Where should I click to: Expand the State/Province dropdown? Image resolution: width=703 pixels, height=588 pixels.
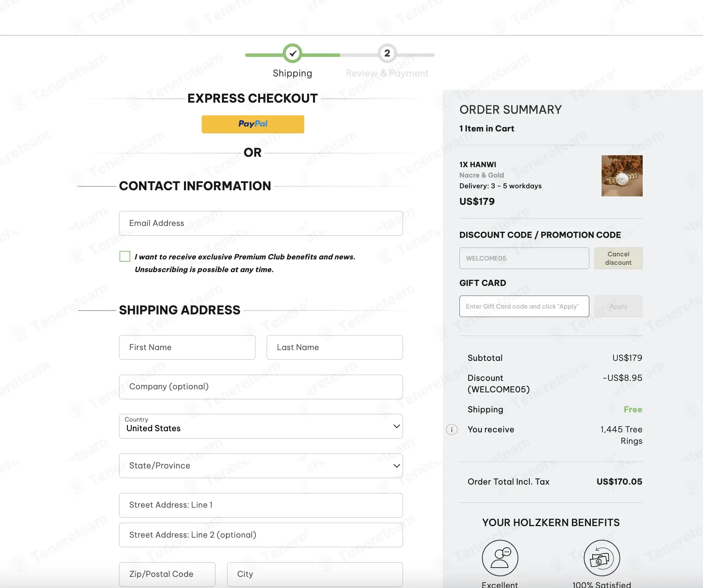click(261, 466)
